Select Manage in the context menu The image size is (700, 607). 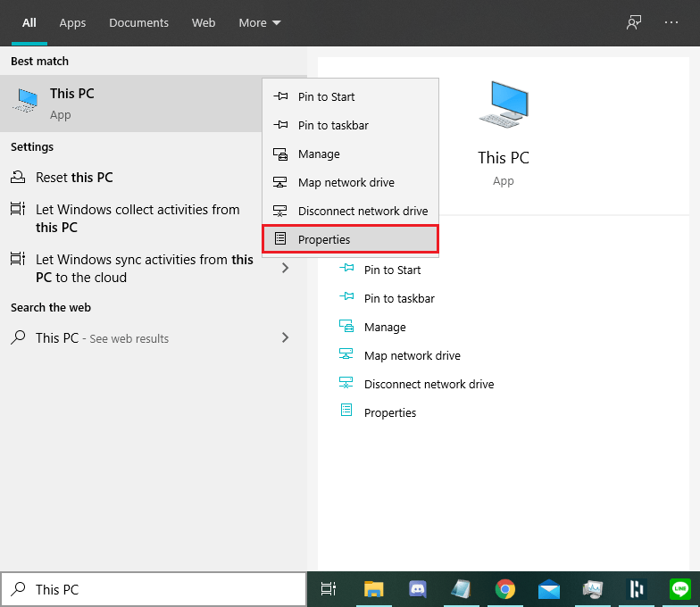[x=350, y=154]
